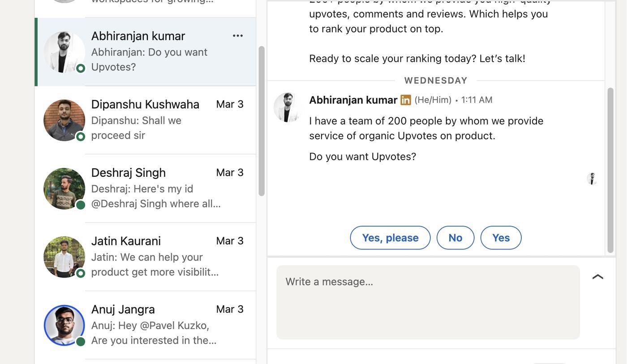Click Jatin Kaurani's profile picture
The image size is (627, 364).
[64, 257]
